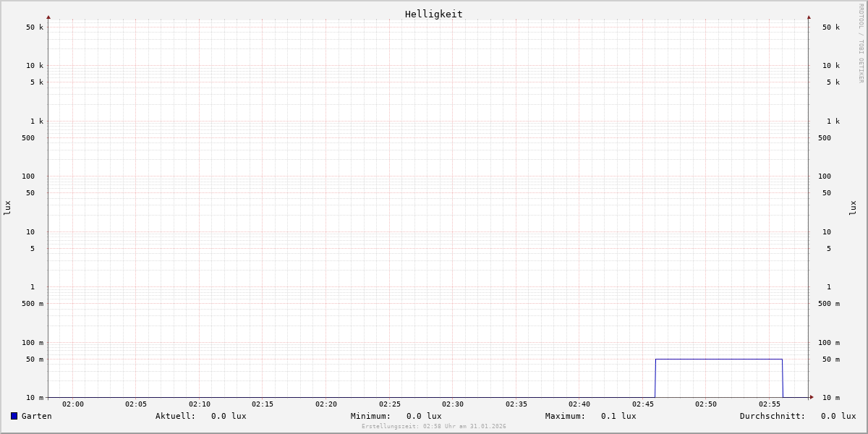Select the 02:00 time axis label
The width and height of the screenshot is (868, 434).
point(73,404)
